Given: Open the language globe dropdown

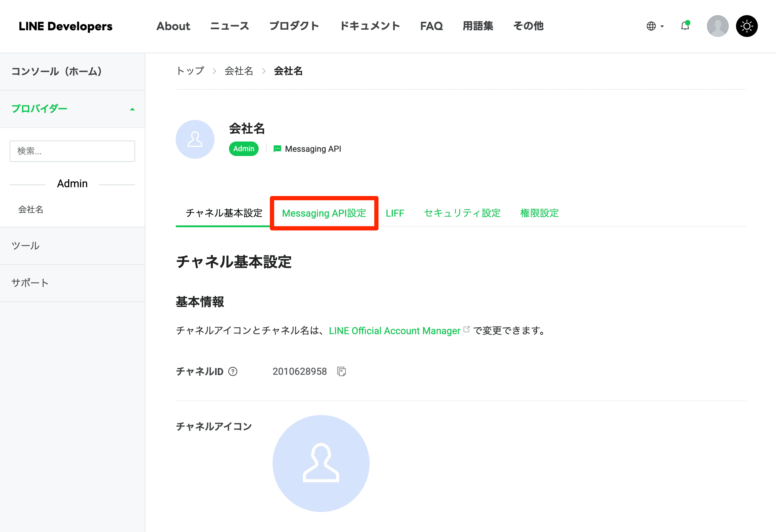Looking at the screenshot, I should [655, 26].
